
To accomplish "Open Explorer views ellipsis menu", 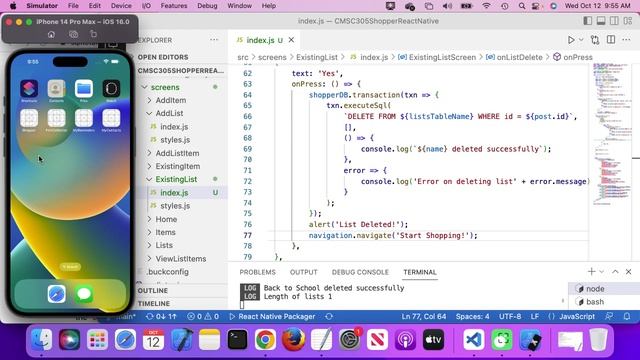I will point(214,40).
